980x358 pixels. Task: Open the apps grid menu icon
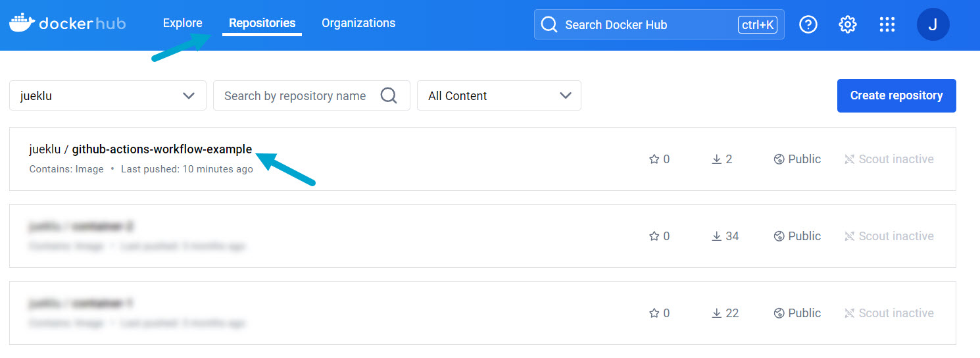(x=887, y=24)
